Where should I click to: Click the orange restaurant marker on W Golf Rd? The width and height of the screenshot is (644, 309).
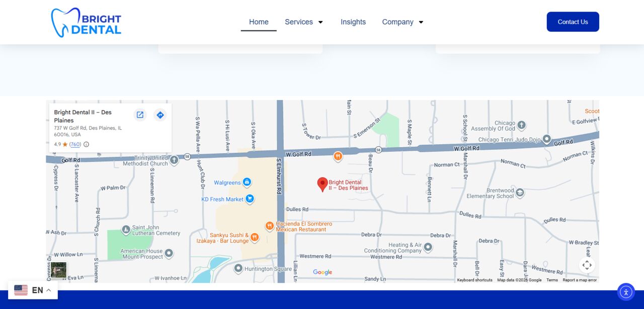pyautogui.click(x=338, y=156)
